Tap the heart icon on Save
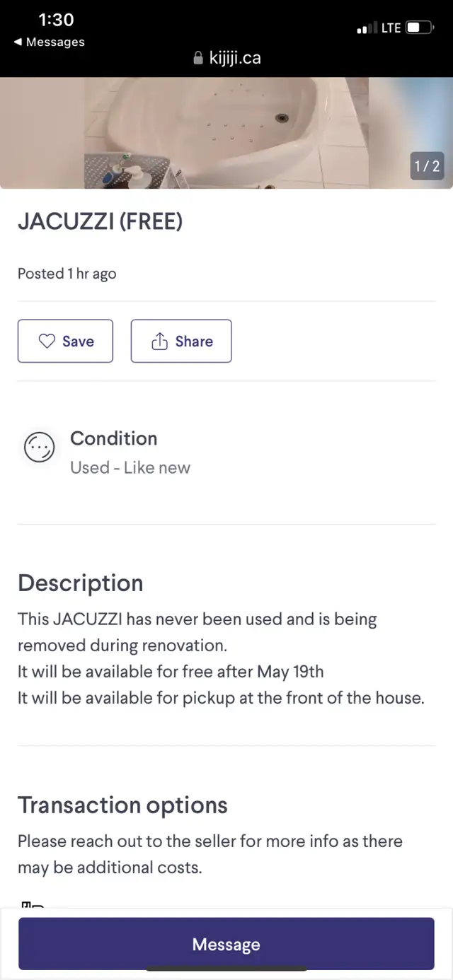The width and height of the screenshot is (453, 980). pos(47,342)
